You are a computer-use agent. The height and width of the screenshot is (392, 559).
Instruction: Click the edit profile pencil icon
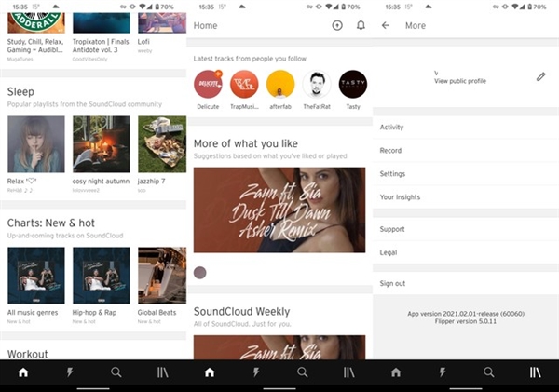click(540, 76)
